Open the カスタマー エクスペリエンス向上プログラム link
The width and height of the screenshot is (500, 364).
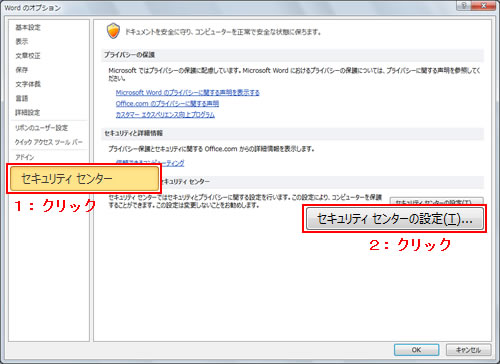point(165,115)
